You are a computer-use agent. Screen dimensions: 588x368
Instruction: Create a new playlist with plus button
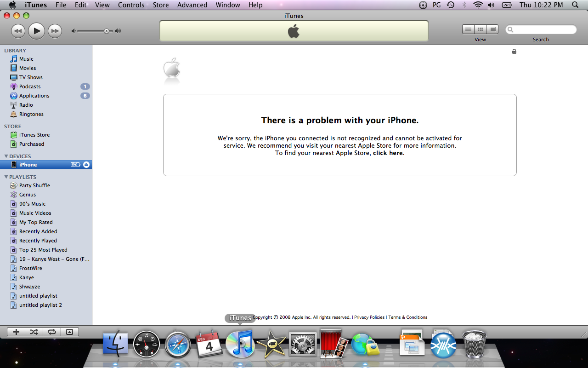pyautogui.click(x=16, y=332)
